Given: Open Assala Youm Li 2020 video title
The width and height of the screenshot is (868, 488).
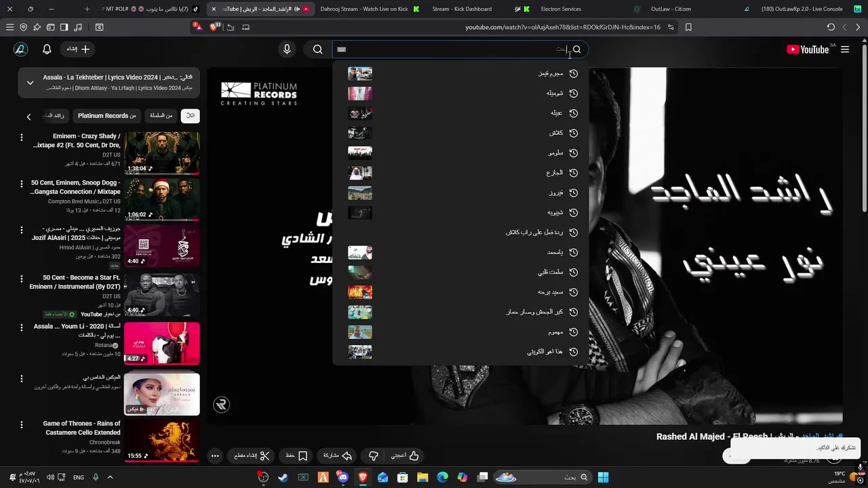Looking at the screenshot, I should point(77,331).
